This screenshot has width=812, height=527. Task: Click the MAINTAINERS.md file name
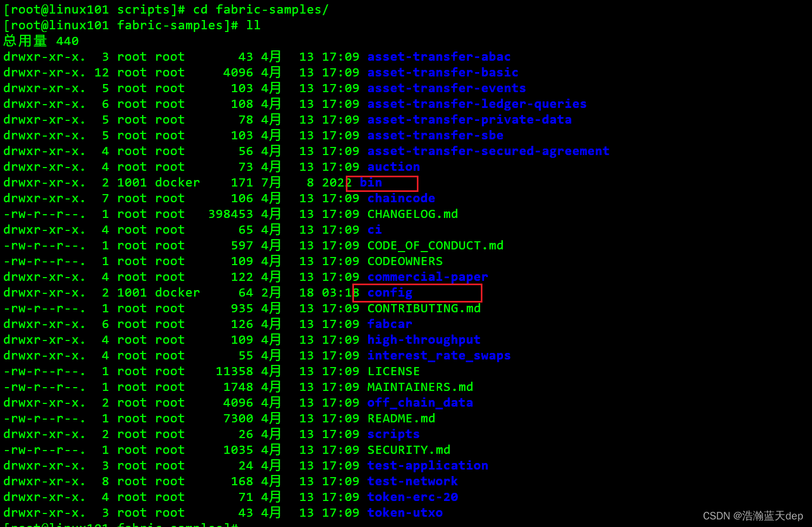[x=420, y=387]
